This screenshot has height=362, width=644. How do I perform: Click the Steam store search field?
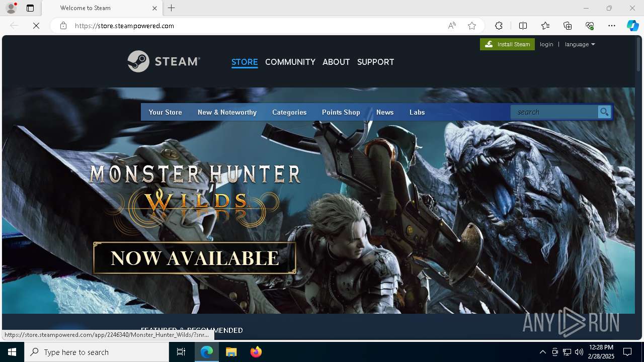[x=554, y=112]
